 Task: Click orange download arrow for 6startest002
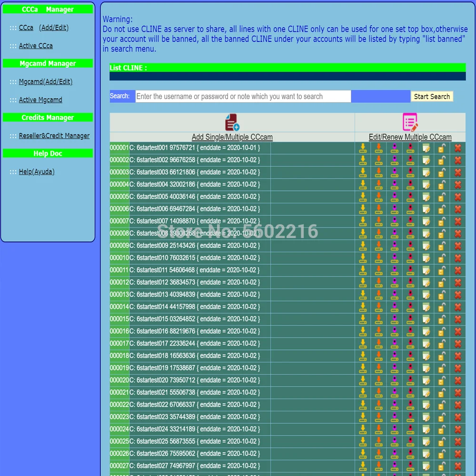(378, 160)
